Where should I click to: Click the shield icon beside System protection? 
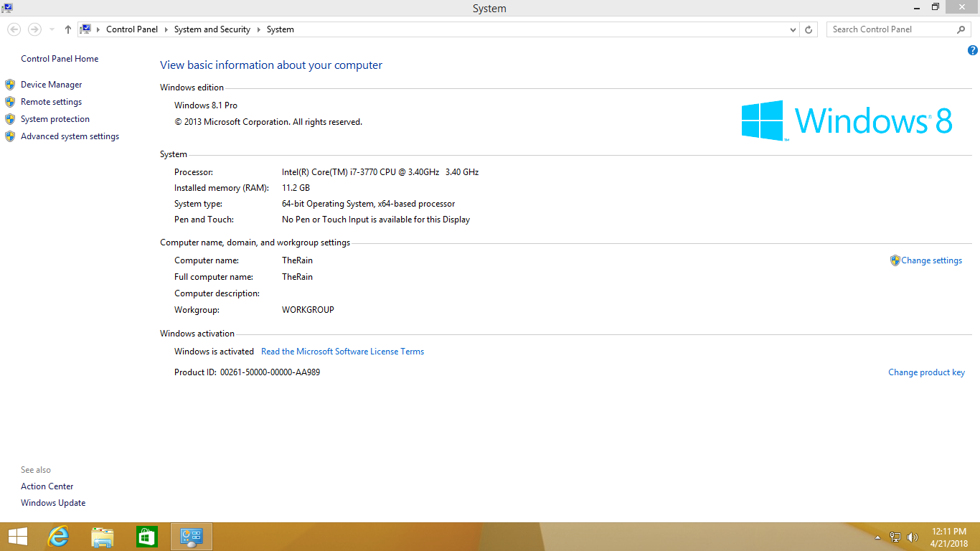click(10, 119)
